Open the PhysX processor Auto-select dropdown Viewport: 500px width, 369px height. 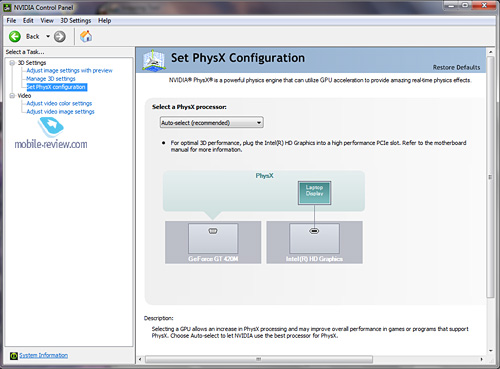click(x=212, y=123)
